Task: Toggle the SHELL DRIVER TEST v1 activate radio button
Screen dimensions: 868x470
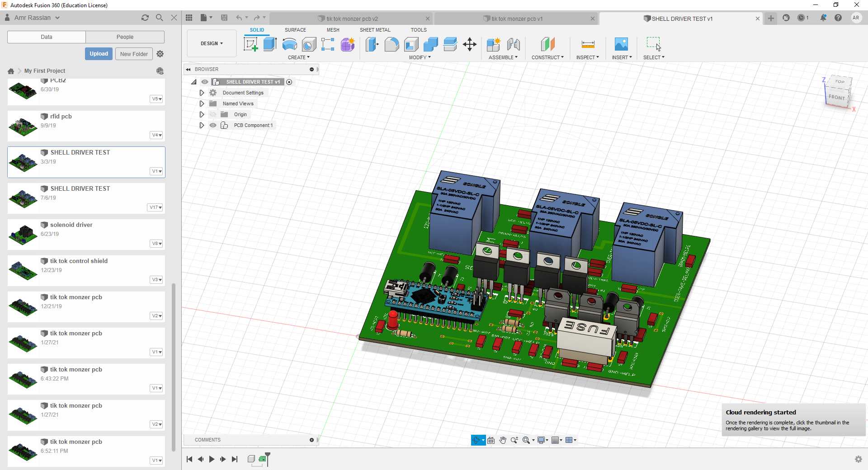Action: coord(289,82)
